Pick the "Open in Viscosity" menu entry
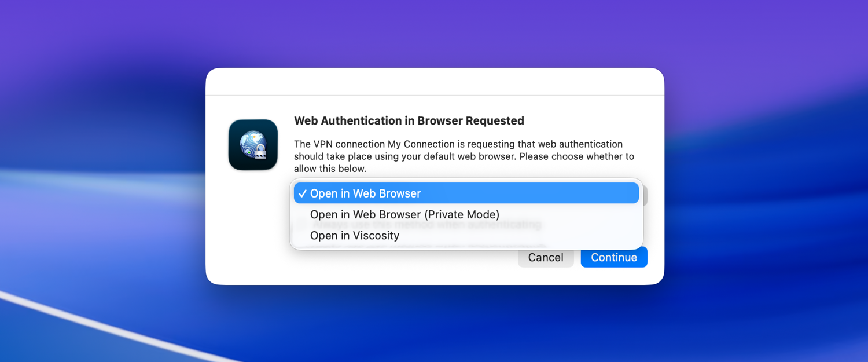 [x=355, y=236]
